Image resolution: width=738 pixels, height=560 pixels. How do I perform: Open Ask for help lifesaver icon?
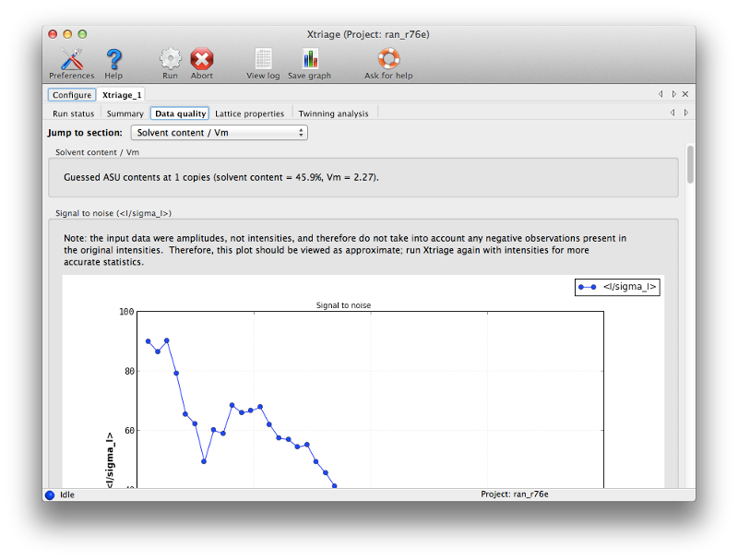point(388,60)
